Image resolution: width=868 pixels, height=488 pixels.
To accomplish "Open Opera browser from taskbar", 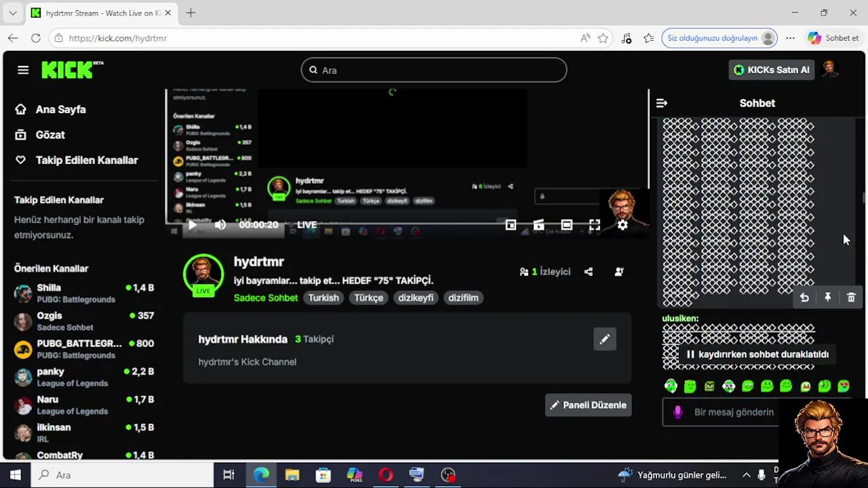I will 386,475.
